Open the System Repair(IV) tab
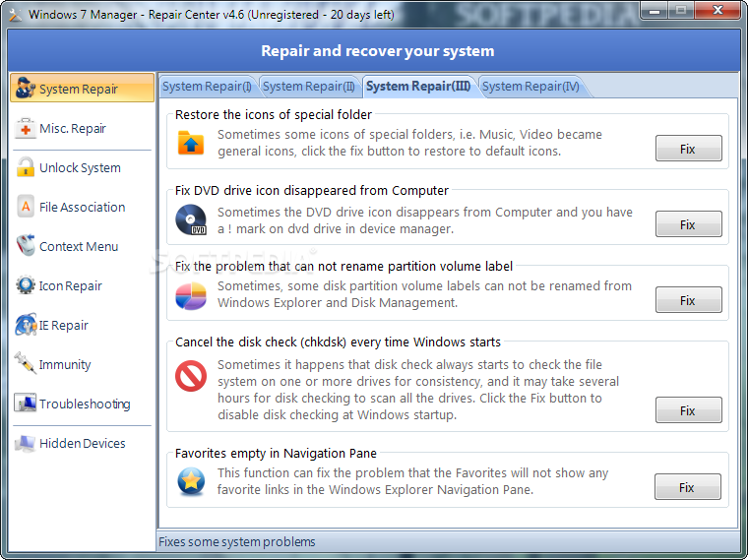 [530, 87]
